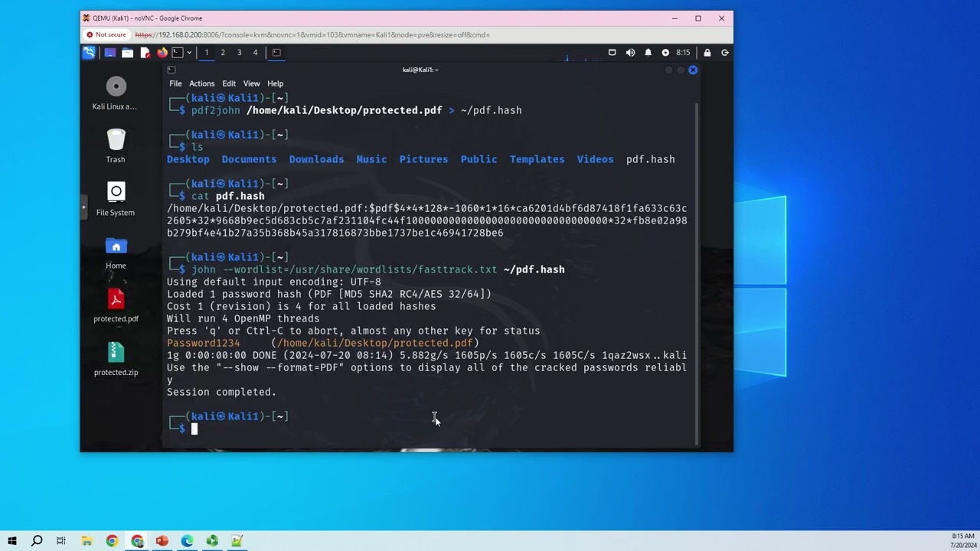Close the kali@Kali1 terminal window

(693, 70)
